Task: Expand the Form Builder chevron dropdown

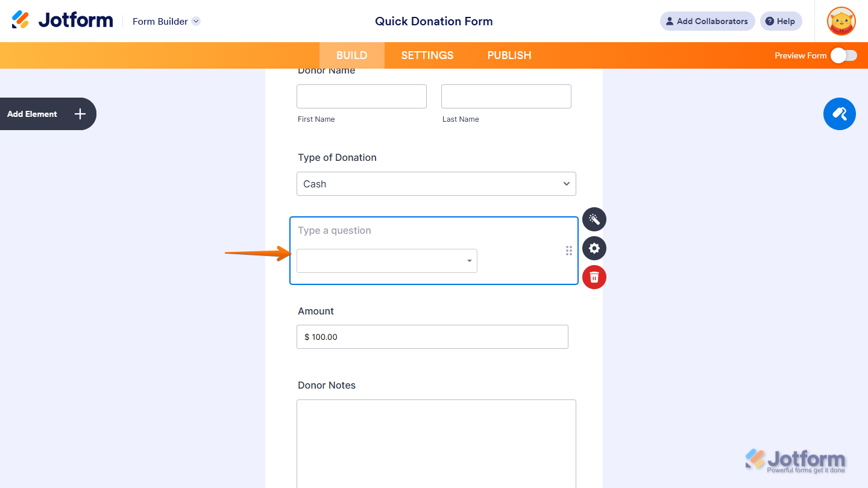Action: point(195,21)
